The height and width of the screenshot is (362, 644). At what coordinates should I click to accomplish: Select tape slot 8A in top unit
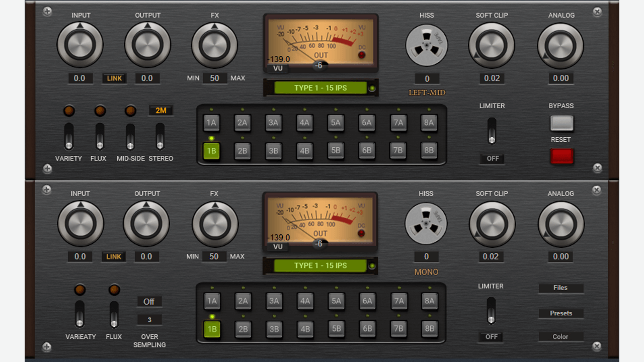(x=429, y=122)
